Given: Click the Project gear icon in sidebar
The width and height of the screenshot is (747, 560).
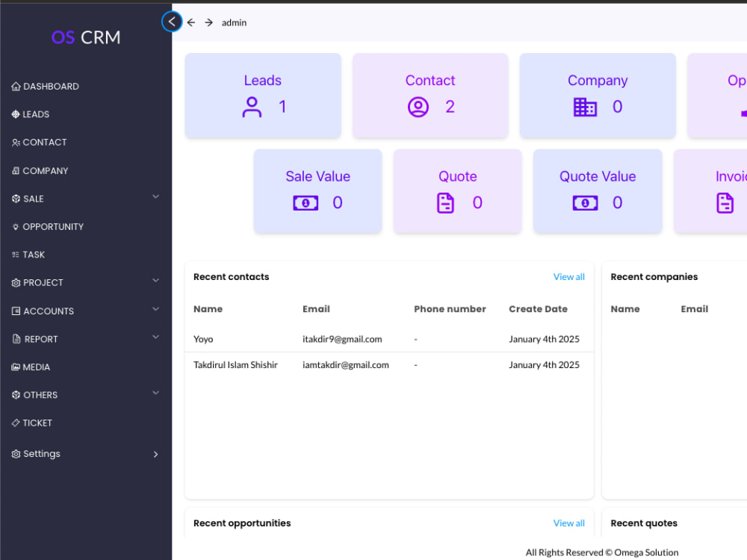Looking at the screenshot, I should click(16, 283).
